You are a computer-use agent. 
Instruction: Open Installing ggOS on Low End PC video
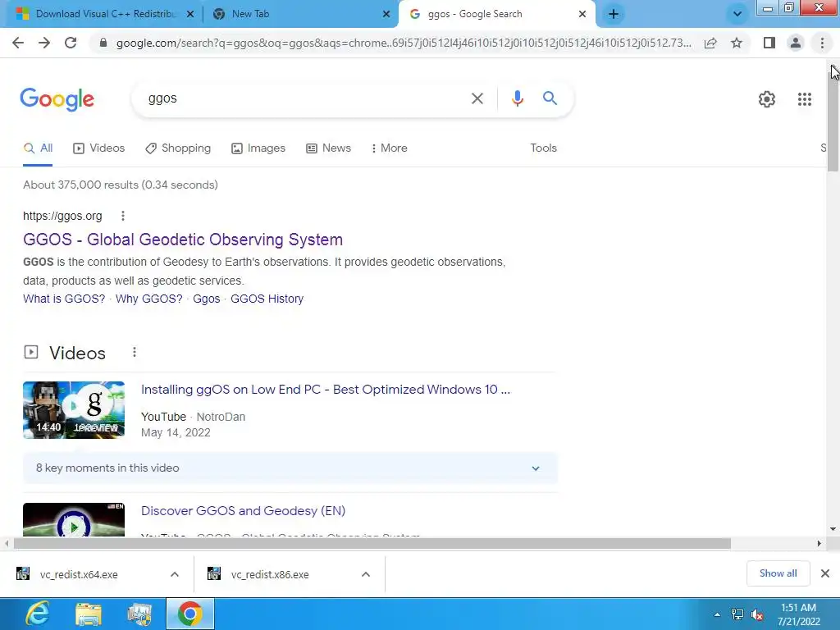click(x=325, y=390)
